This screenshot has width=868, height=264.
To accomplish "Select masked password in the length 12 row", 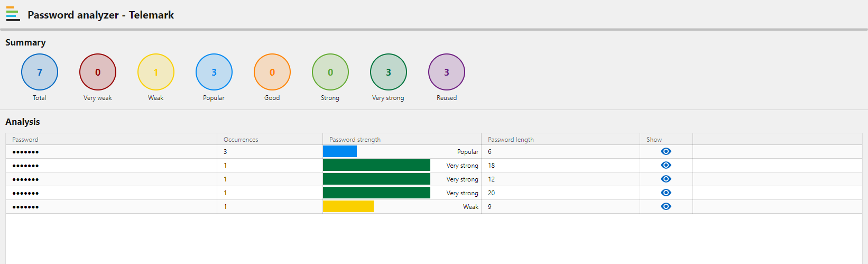I will pos(25,179).
